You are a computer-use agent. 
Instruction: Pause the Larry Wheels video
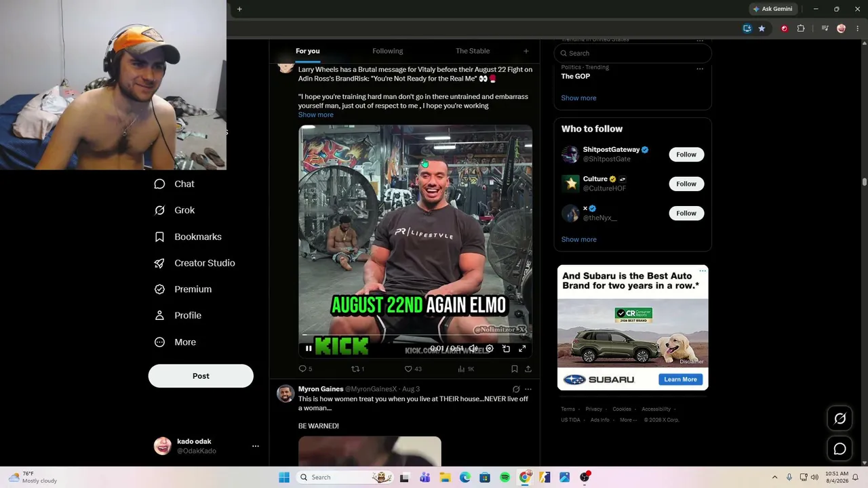(309, 348)
